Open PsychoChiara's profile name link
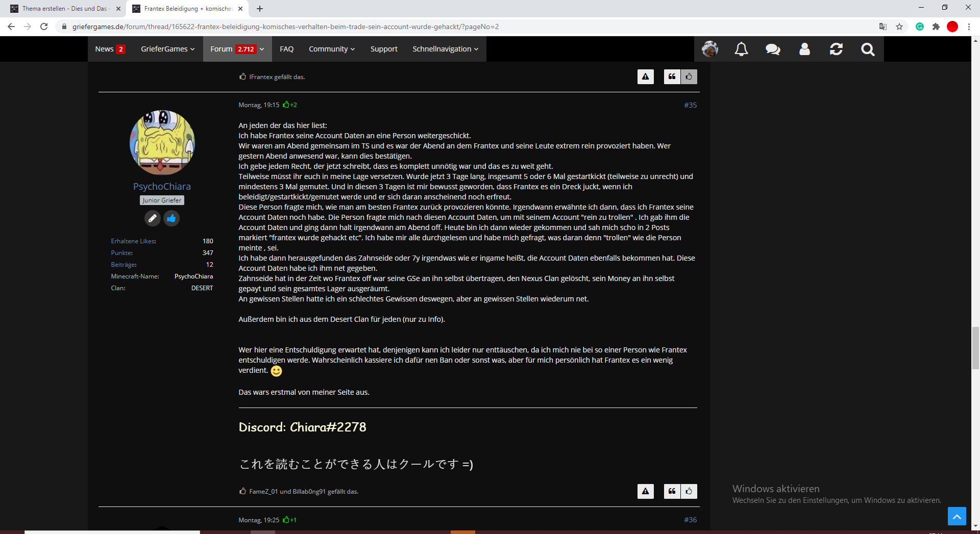The height and width of the screenshot is (534, 980). pyautogui.click(x=162, y=186)
